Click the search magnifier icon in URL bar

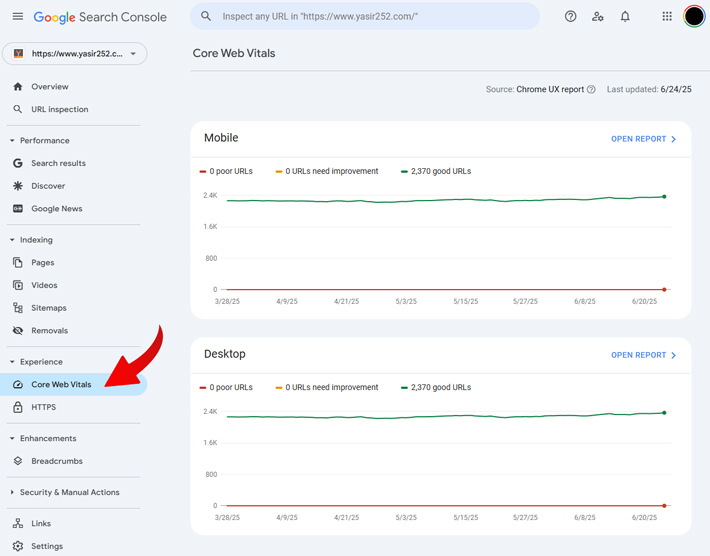point(206,16)
